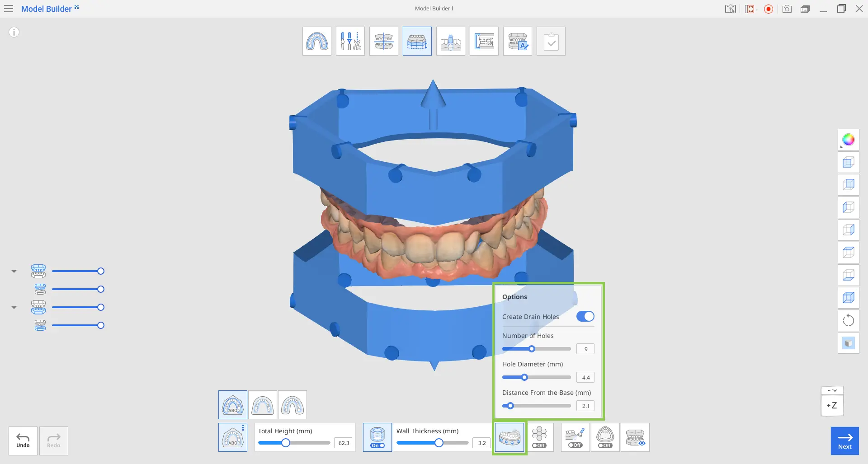
Task: Open the hamburger menu
Action: click(9, 9)
